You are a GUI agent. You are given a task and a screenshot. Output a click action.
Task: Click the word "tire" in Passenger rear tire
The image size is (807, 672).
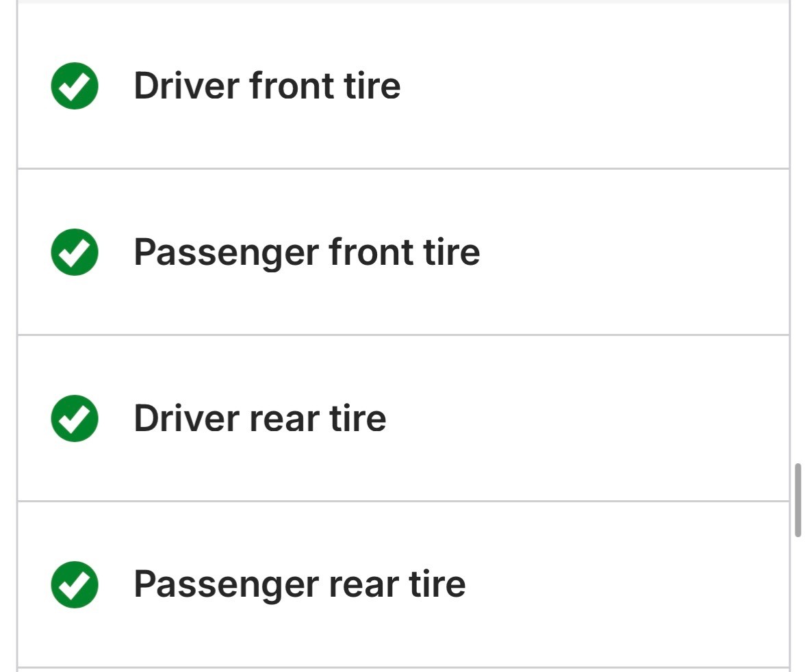pyautogui.click(x=437, y=584)
